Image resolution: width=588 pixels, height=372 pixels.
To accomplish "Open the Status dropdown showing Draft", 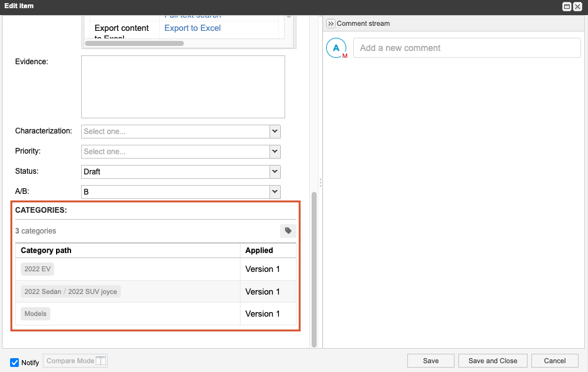I will [275, 172].
